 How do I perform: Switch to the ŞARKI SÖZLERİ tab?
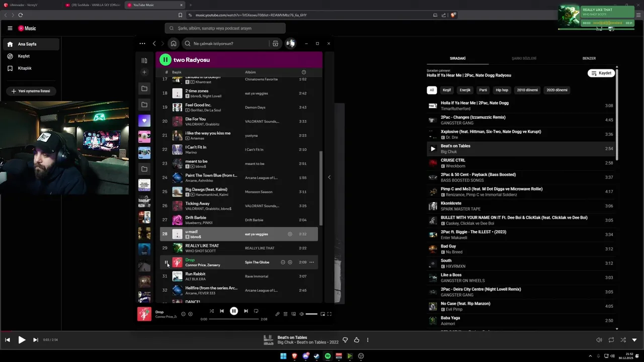pos(524,58)
